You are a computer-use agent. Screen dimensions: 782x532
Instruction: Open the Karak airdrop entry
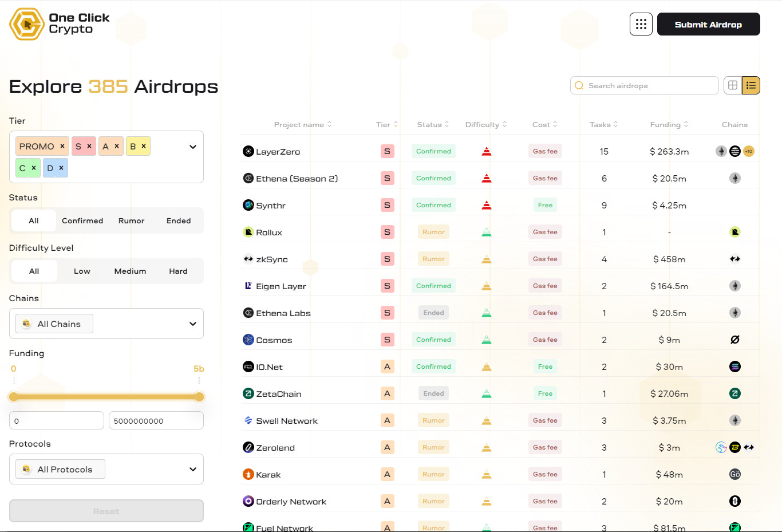click(268, 475)
